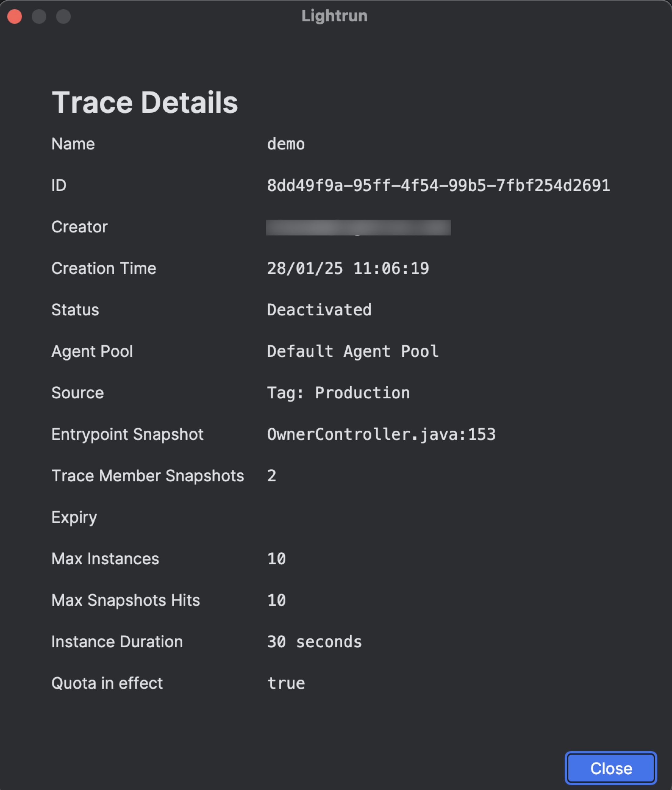Close the window with the red button
672x790 pixels.
coord(15,16)
